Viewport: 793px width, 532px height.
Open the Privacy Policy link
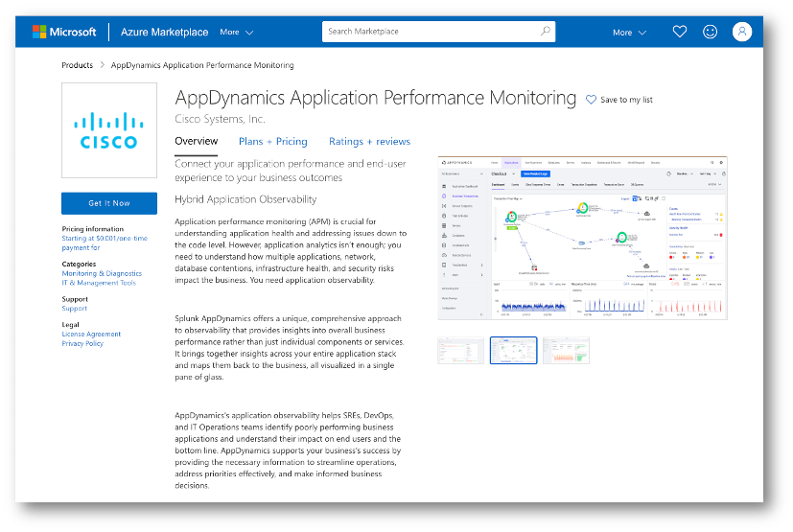tap(82, 344)
